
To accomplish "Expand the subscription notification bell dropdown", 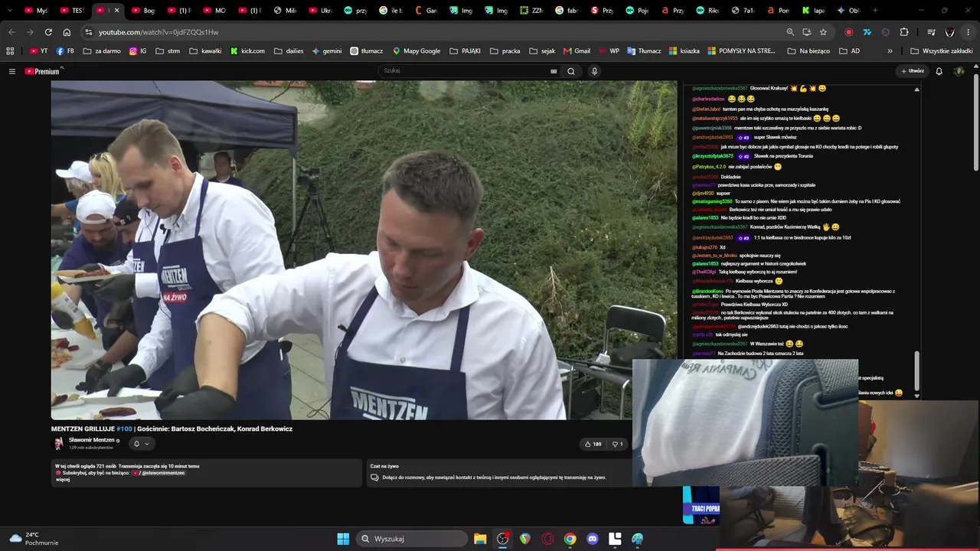I will coord(141,444).
